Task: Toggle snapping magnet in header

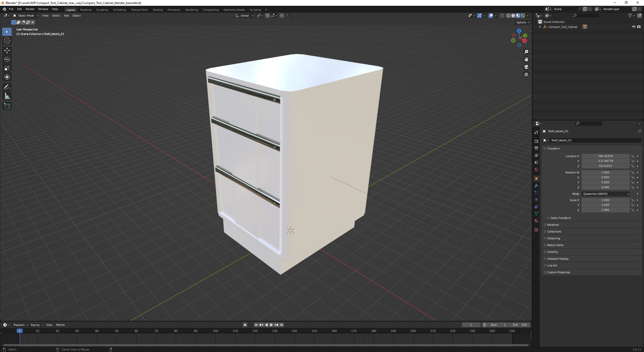Action: coord(267,16)
